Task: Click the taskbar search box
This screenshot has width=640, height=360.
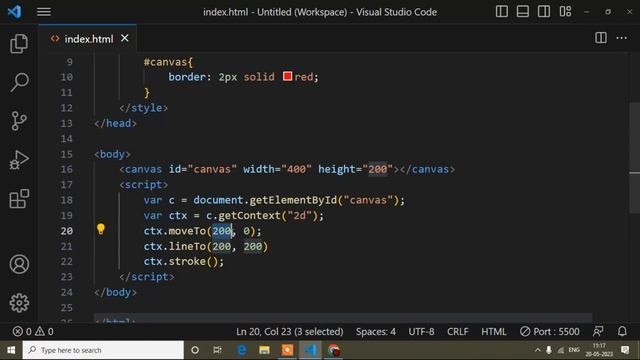Action: point(103,350)
